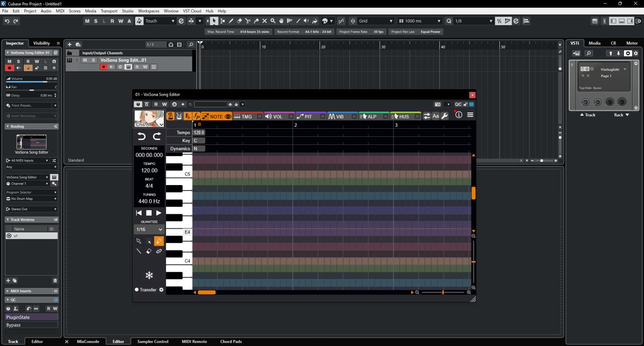The image size is (644, 346).
Task: Select the Glue tool in Cubase toolbar
Action: (256, 21)
